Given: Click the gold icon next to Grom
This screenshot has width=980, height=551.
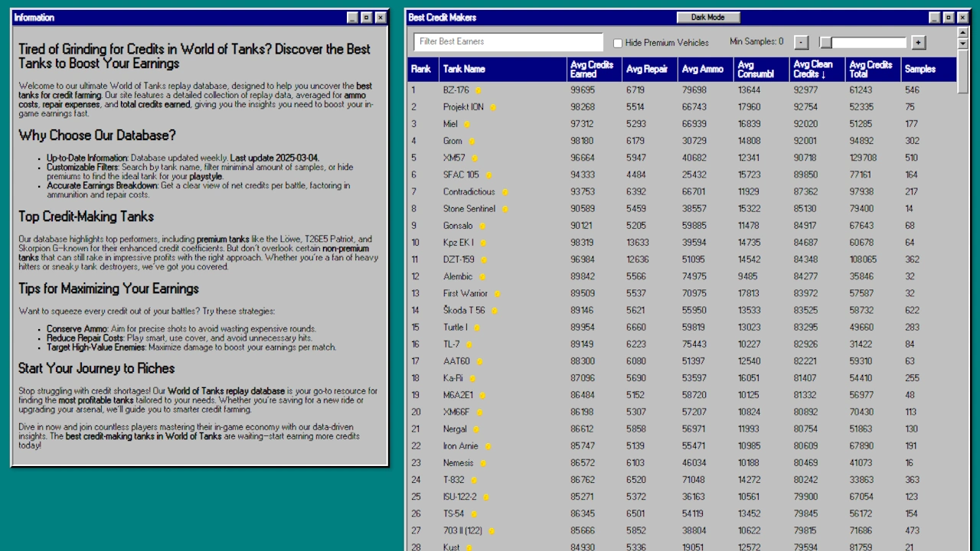Looking at the screenshot, I should coord(472,141).
